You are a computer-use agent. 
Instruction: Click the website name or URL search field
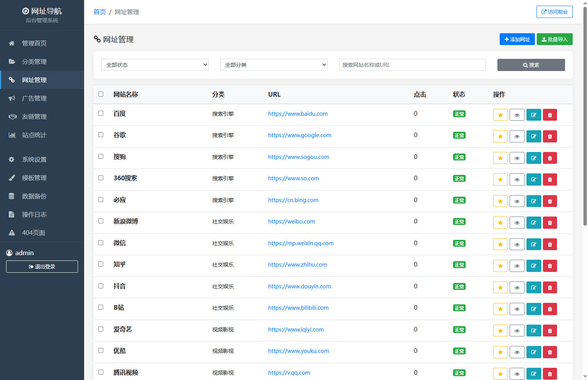tap(412, 65)
